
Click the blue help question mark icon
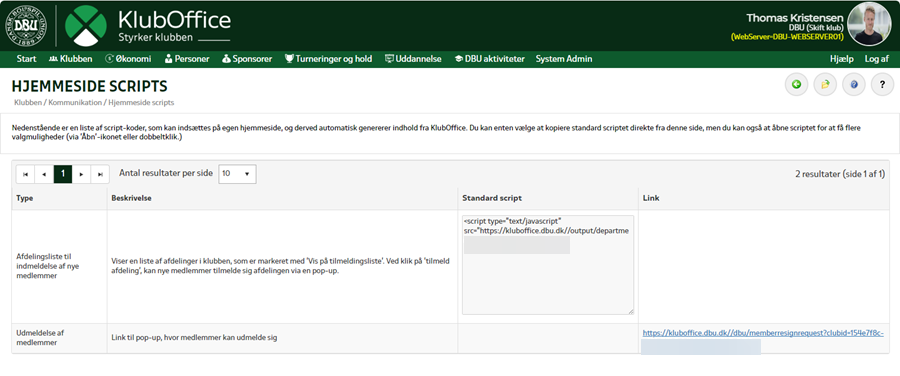pyautogui.click(x=854, y=84)
